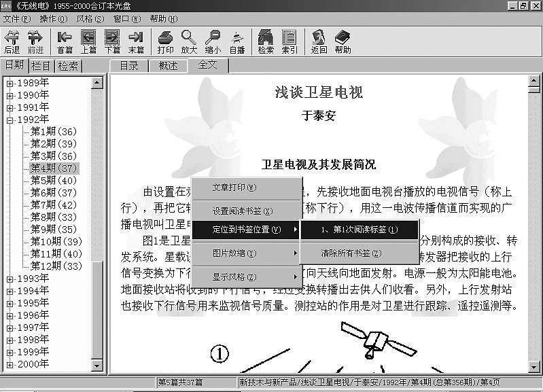Start auto play with 自播
The height and width of the screenshot is (392, 543).
click(237, 42)
